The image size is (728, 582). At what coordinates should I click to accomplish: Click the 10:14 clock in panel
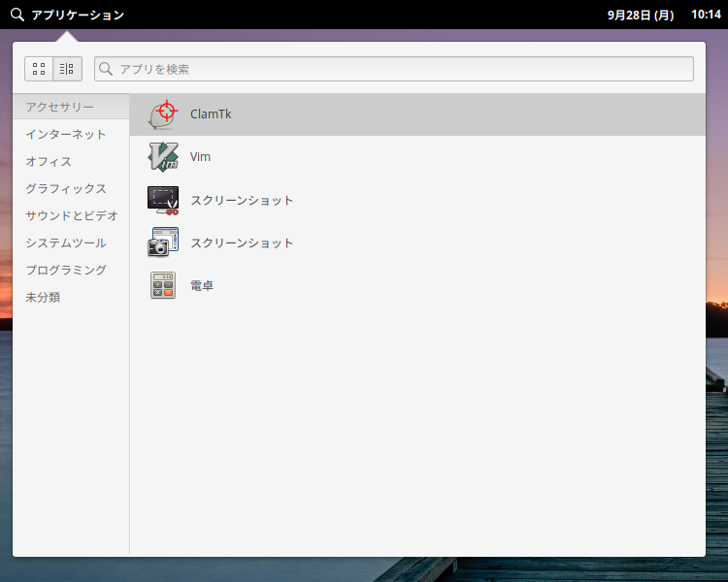(707, 15)
